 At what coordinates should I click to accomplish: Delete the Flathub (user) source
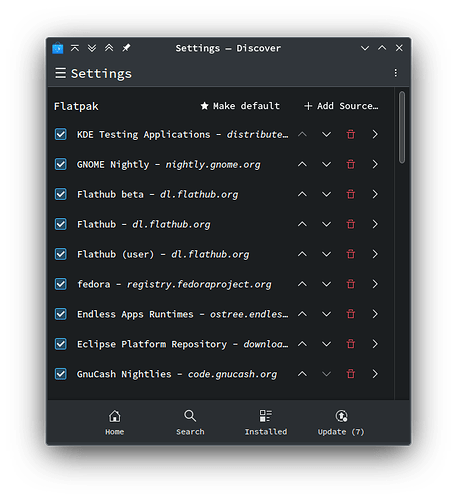(351, 254)
